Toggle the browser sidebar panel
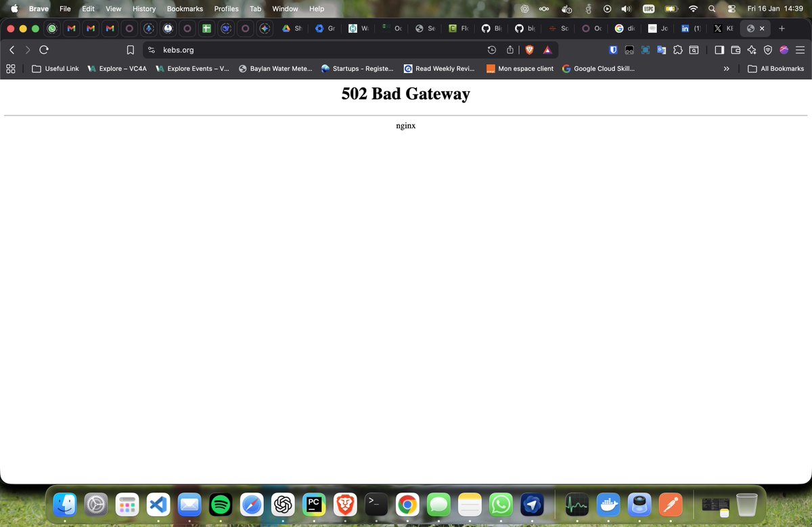The height and width of the screenshot is (527, 812). (719, 49)
